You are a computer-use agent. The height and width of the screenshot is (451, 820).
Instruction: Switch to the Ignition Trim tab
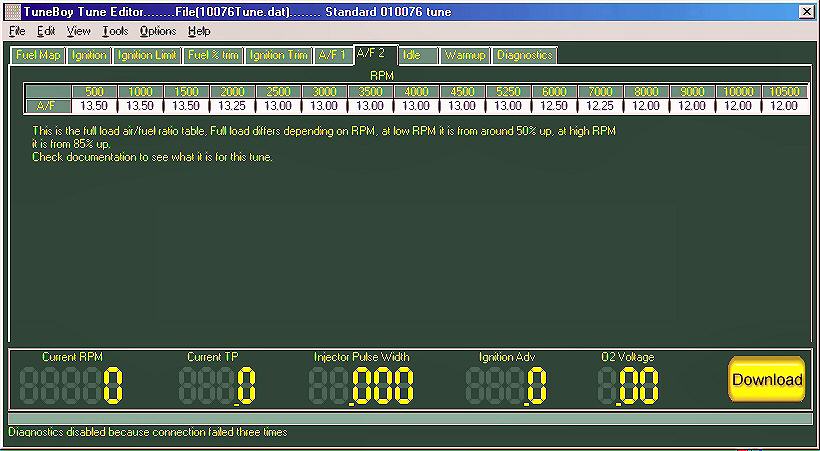click(x=278, y=55)
